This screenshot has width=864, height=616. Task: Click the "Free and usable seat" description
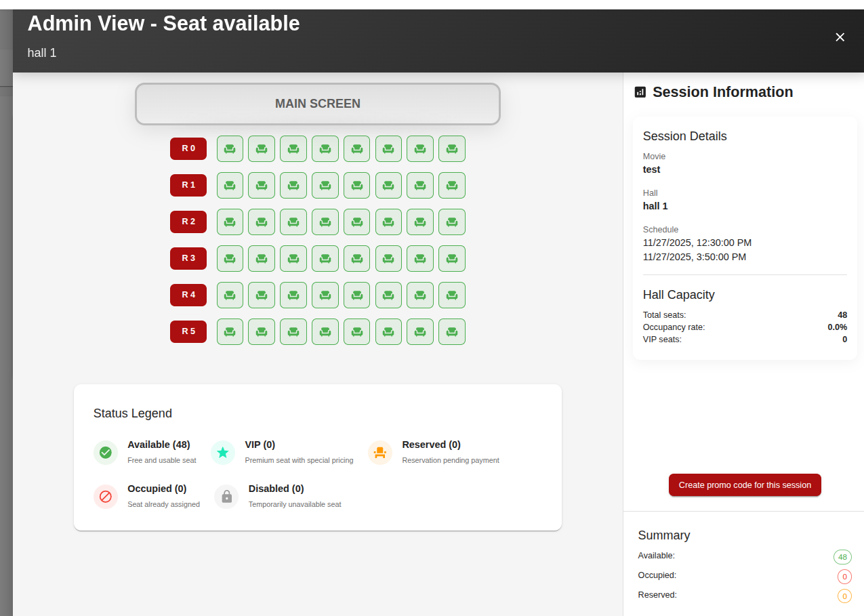coord(162,461)
